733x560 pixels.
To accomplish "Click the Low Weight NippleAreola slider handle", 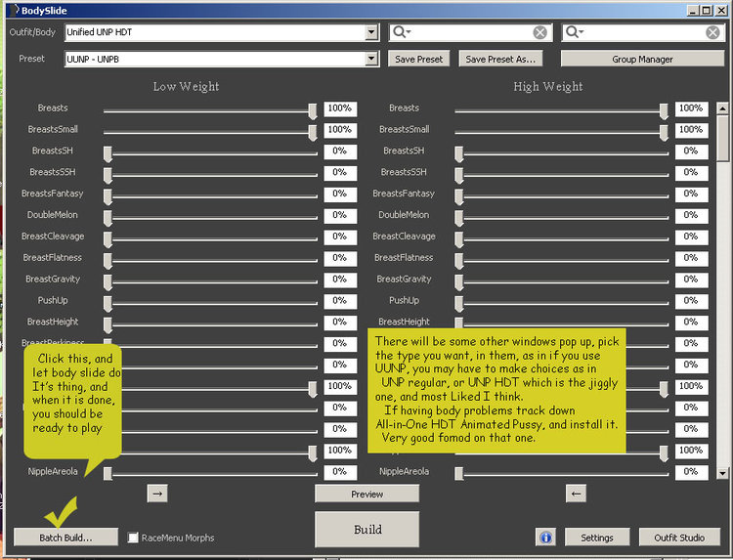I will (108, 474).
